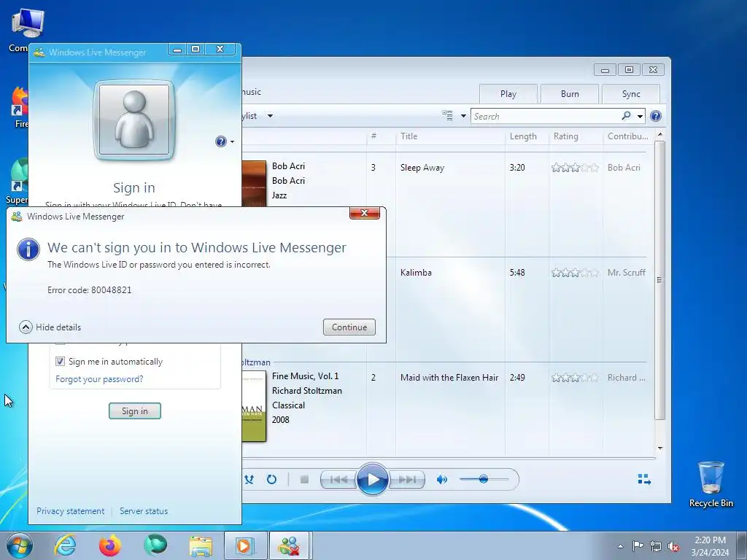Click the track list scroll up arrow
Screen dimensions: 747x560
point(659,135)
